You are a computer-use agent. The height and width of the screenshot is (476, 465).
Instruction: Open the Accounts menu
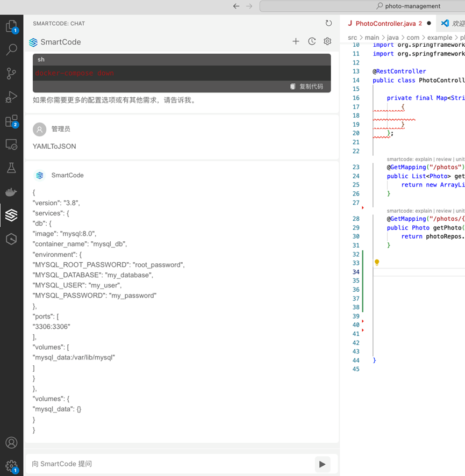11,443
